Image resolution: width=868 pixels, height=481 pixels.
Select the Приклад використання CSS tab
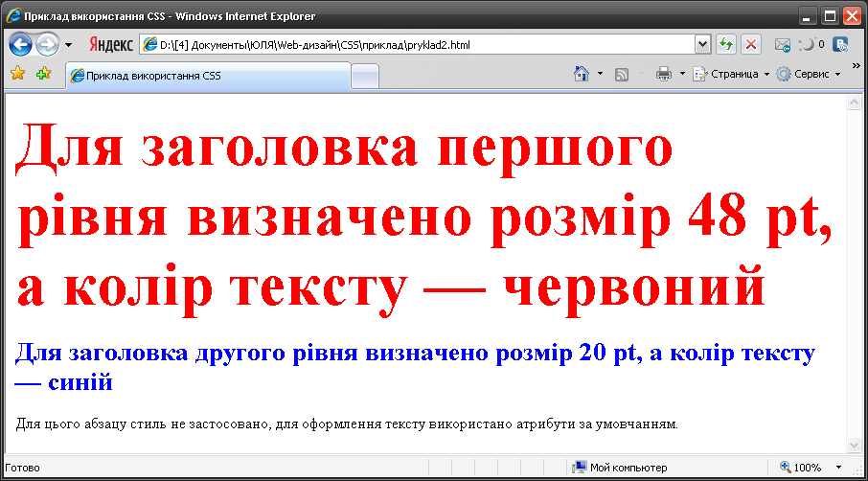[208, 76]
